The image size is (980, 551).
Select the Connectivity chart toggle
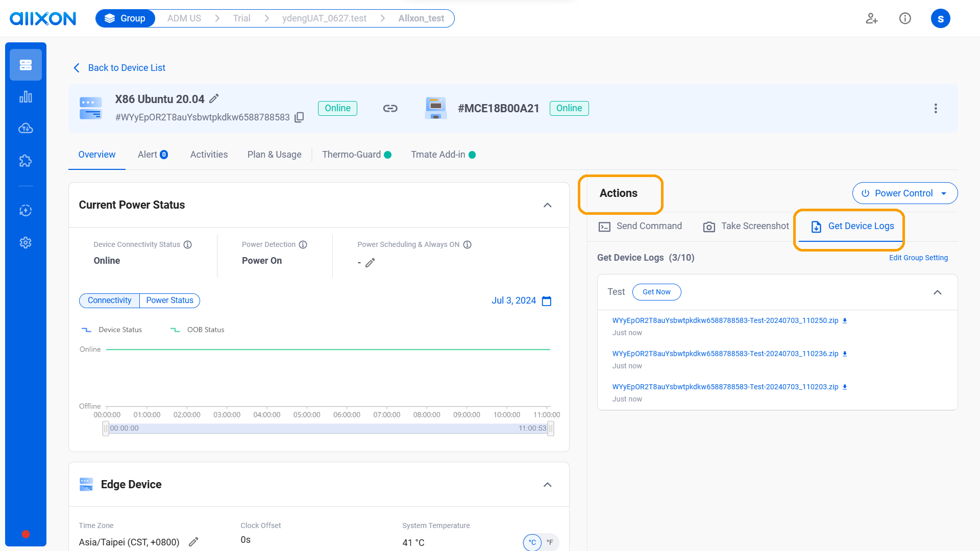pyautogui.click(x=109, y=300)
